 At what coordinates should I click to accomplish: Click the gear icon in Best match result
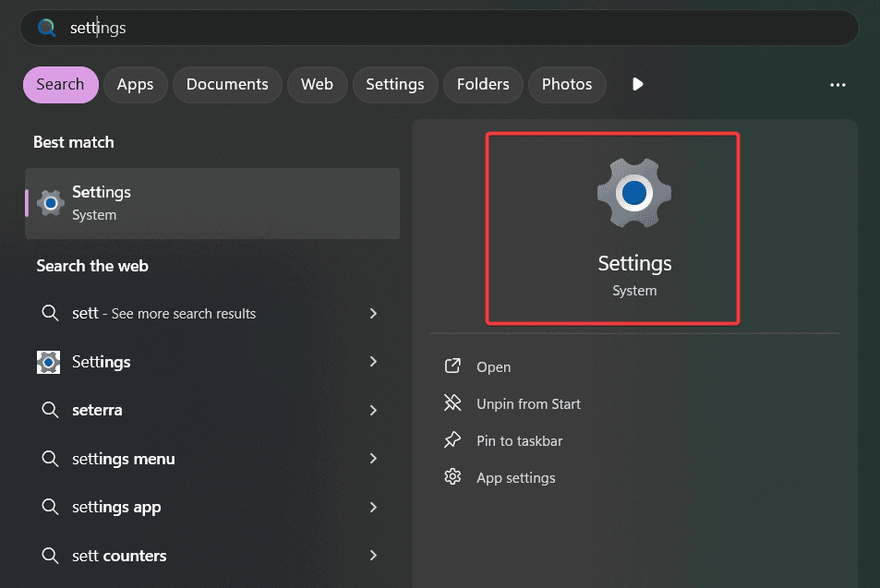coord(51,203)
